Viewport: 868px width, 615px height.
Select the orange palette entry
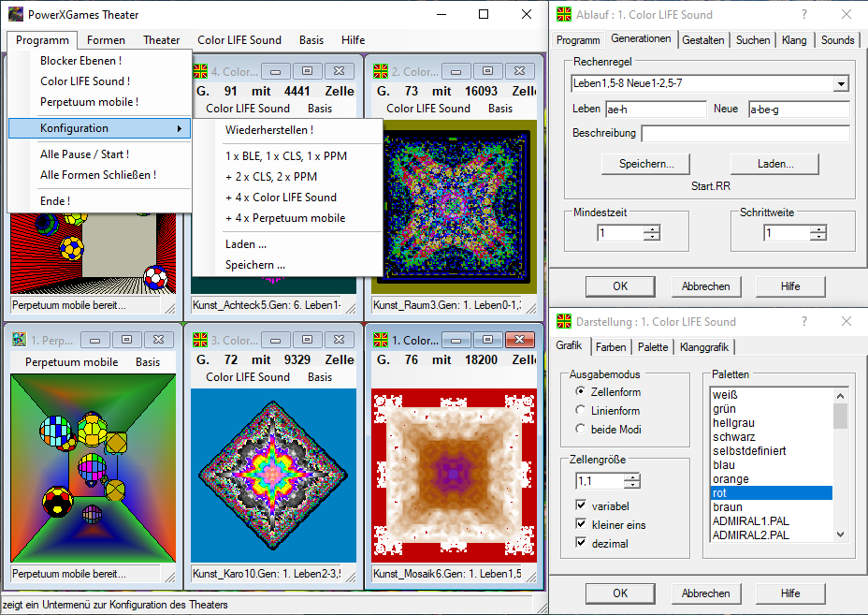tap(771, 478)
